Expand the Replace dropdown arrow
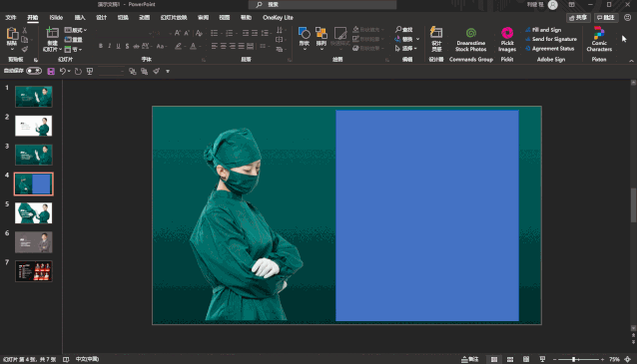The height and width of the screenshot is (364, 637). click(417, 39)
